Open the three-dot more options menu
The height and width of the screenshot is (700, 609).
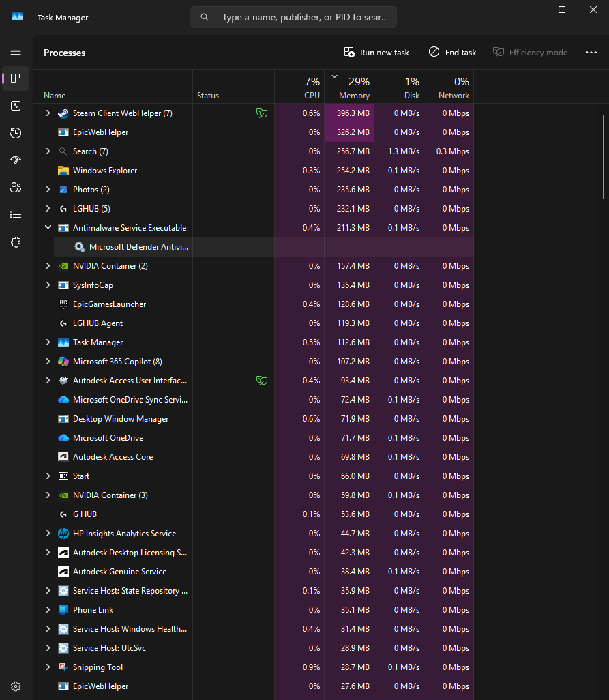point(591,53)
